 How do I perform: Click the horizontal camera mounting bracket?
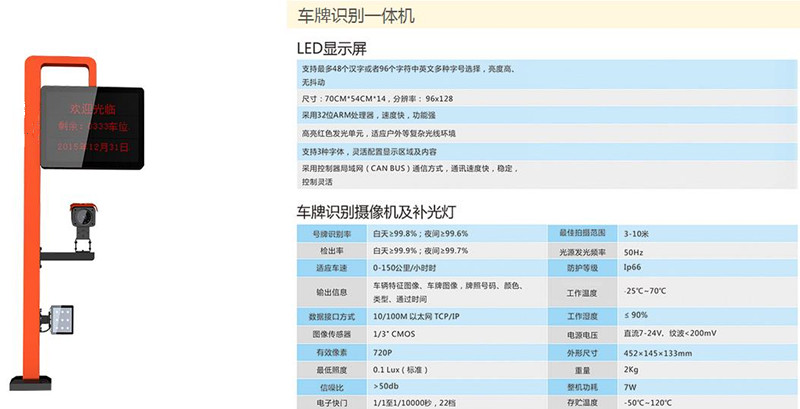tap(75, 257)
